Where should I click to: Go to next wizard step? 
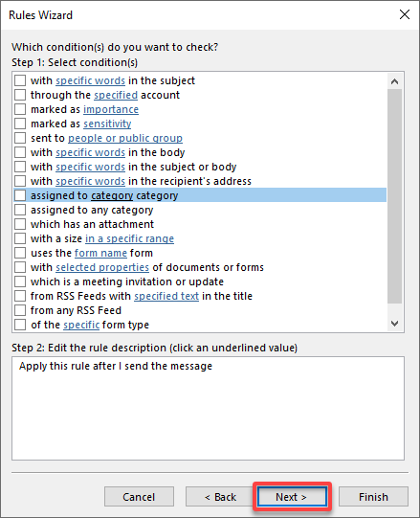pos(292,497)
